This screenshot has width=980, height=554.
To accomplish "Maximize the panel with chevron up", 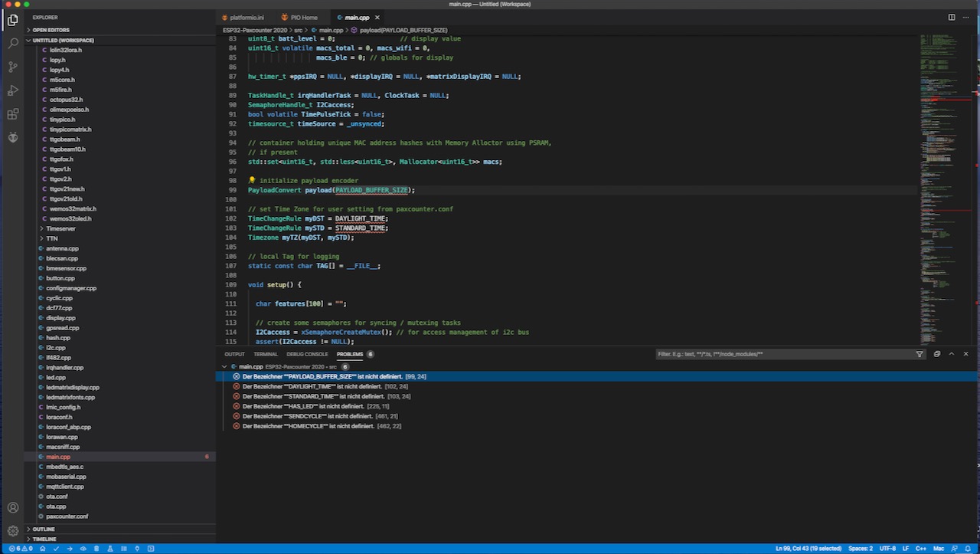I will tap(952, 354).
